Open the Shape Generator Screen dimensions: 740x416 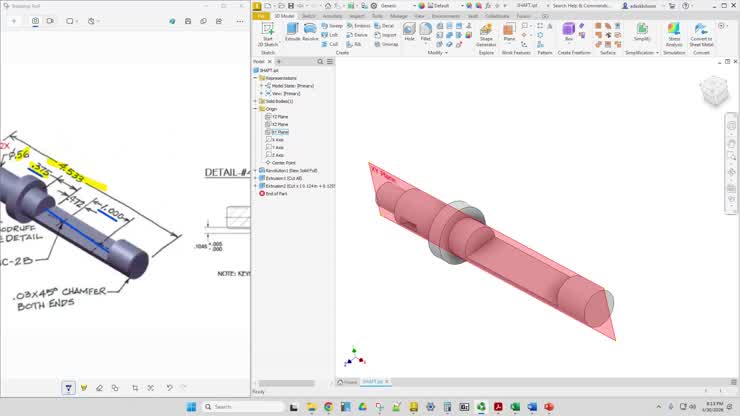[x=486, y=35]
